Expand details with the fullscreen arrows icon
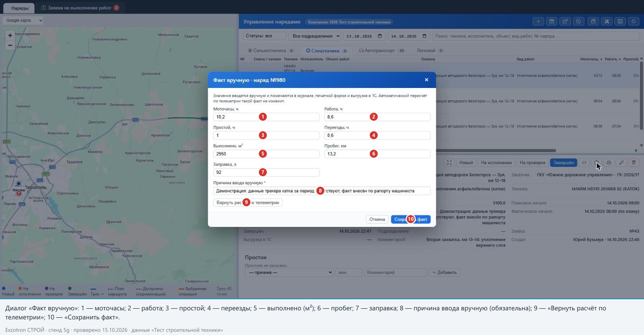The image size is (644, 335). click(449, 163)
